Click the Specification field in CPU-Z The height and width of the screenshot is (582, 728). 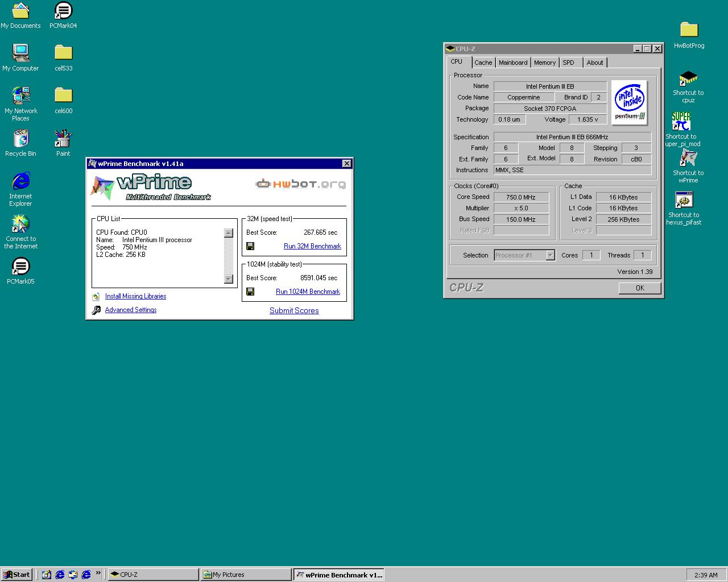click(572, 137)
